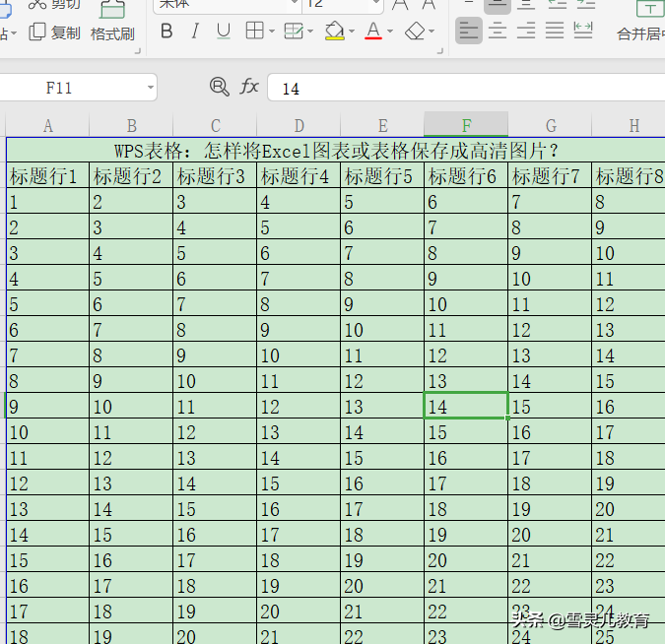Open the Name Box dropdown arrow
665x644 pixels.
pyautogui.click(x=150, y=88)
